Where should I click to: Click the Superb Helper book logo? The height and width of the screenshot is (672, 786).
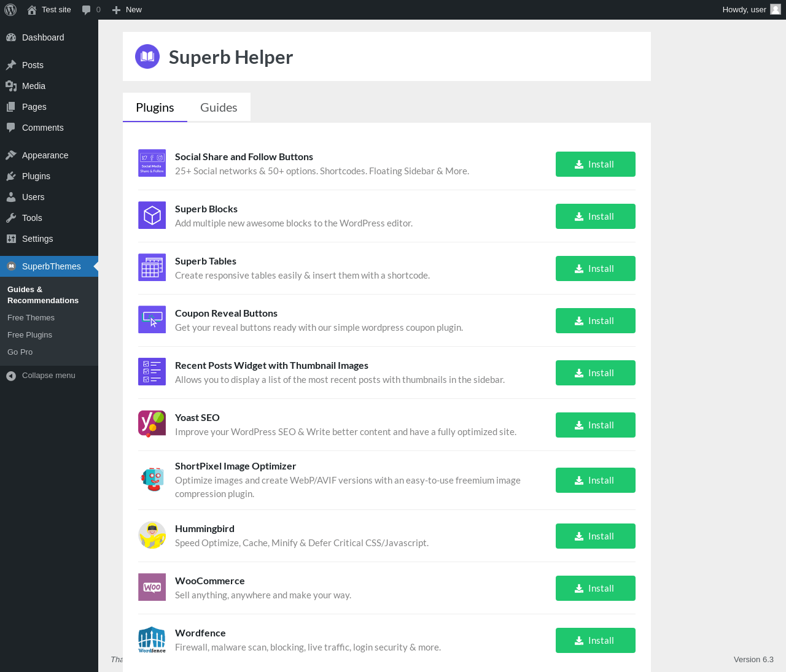147,56
